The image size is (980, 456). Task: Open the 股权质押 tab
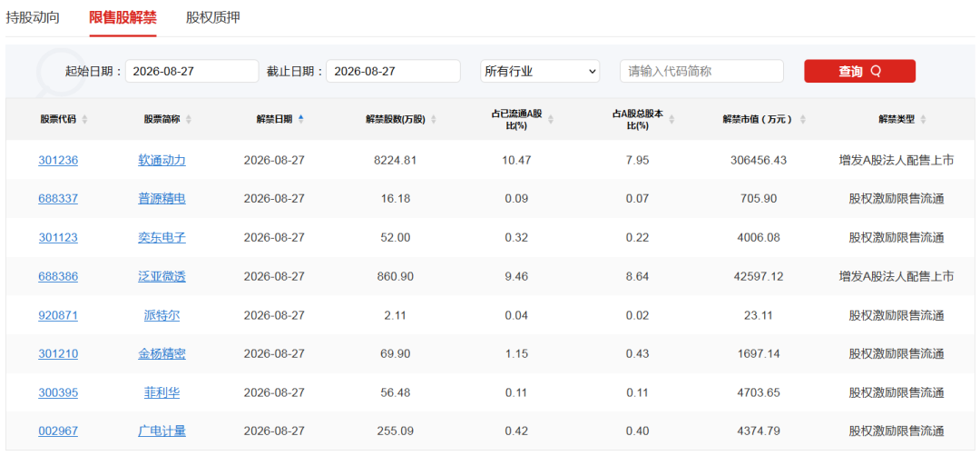(x=213, y=17)
